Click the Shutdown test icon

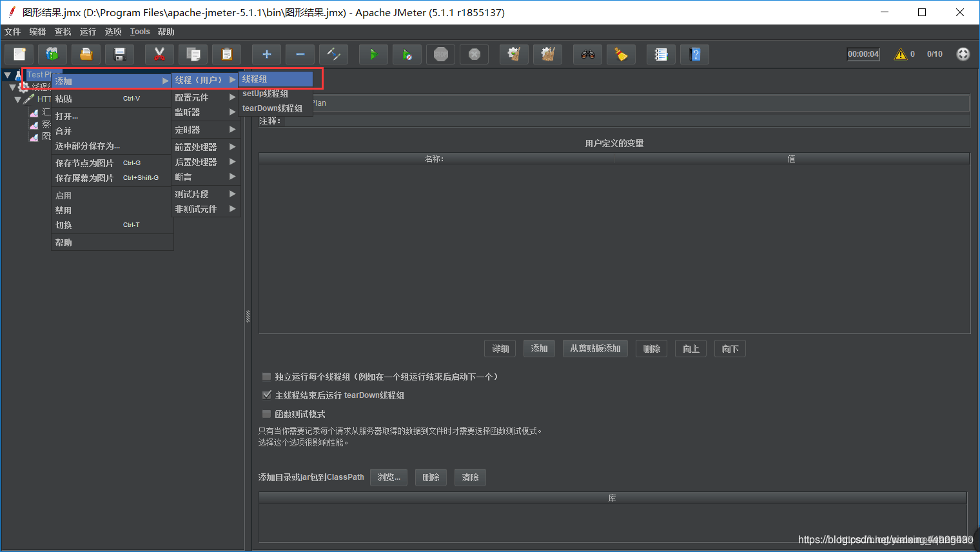[x=474, y=54]
